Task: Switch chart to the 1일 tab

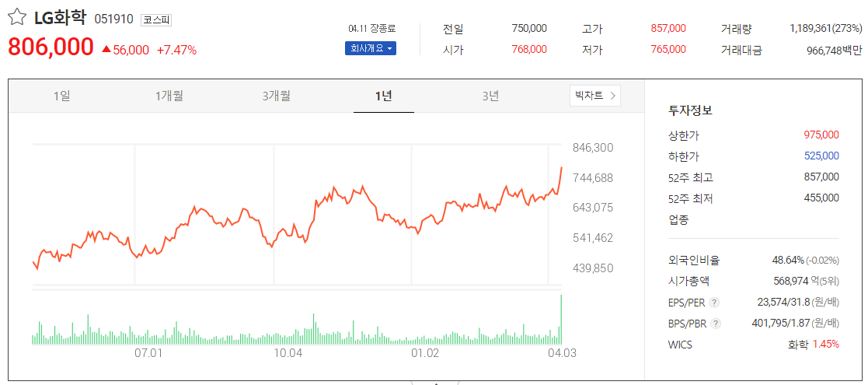Action: pos(61,96)
